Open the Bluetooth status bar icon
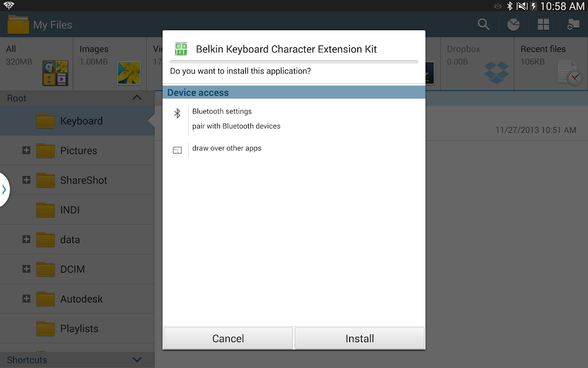Viewport: 588px width, 368px height. pos(509,6)
